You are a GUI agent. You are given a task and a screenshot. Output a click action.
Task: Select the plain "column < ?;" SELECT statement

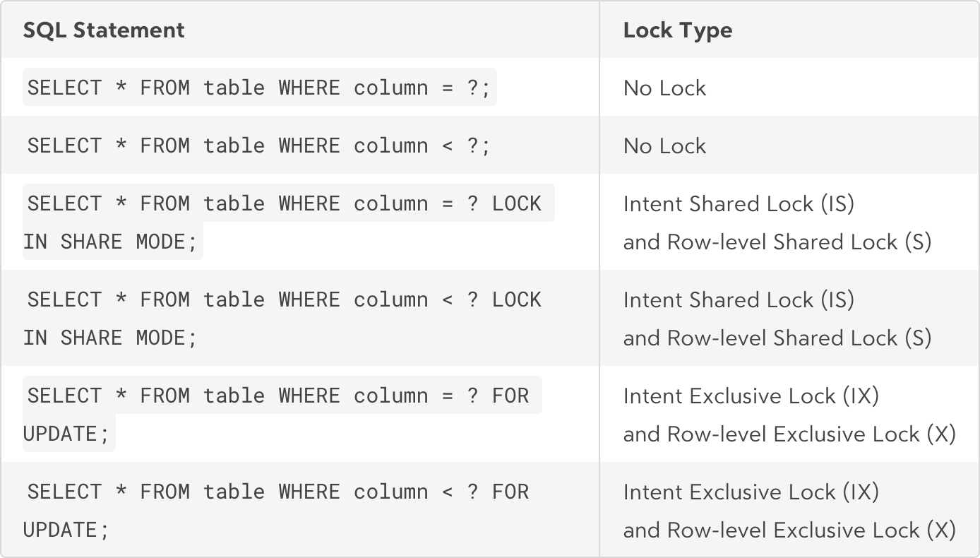258,146
